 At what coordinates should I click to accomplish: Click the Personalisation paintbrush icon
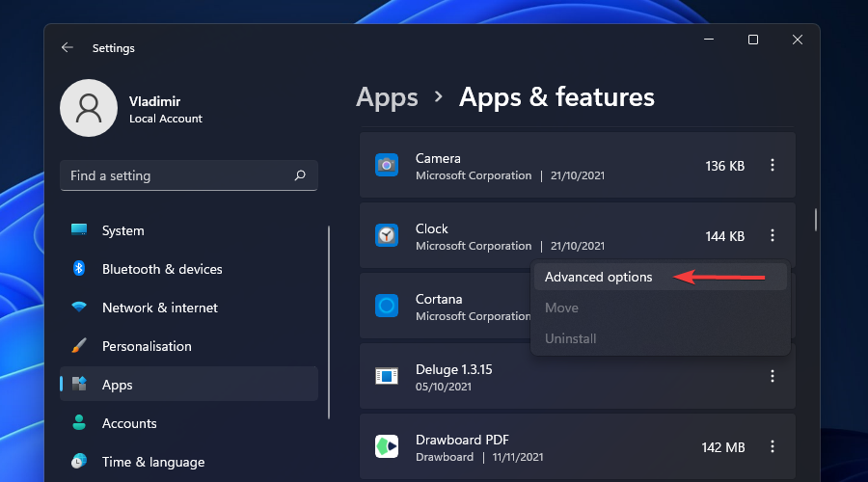pyautogui.click(x=79, y=346)
